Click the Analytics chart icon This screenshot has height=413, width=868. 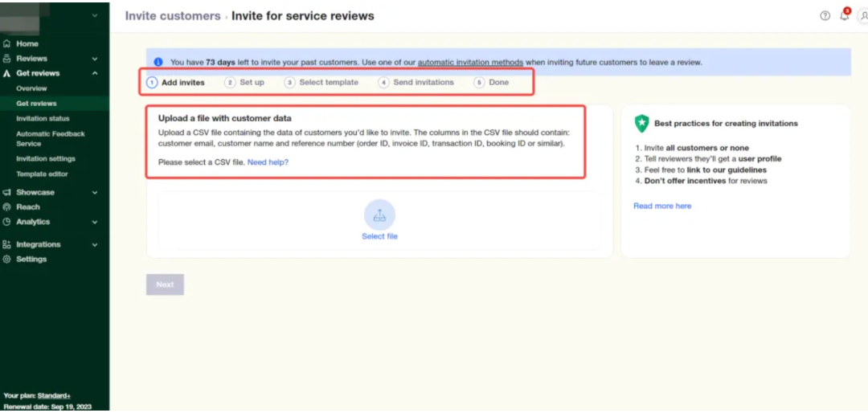[x=6, y=222]
